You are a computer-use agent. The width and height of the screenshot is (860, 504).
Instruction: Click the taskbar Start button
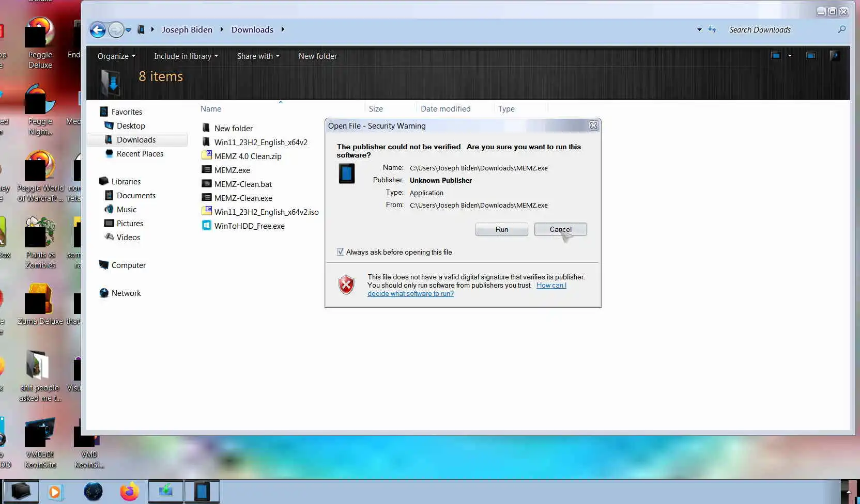(21, 491)
